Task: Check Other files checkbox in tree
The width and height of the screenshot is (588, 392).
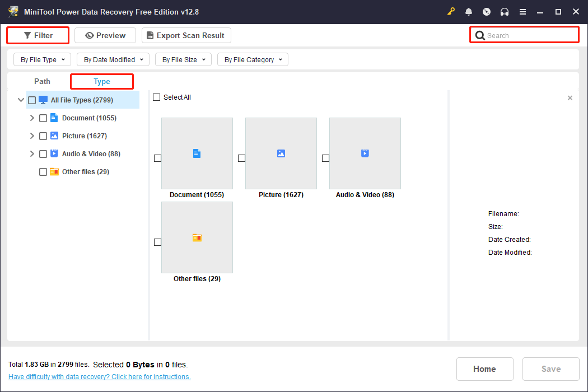Action: point(43,172)
